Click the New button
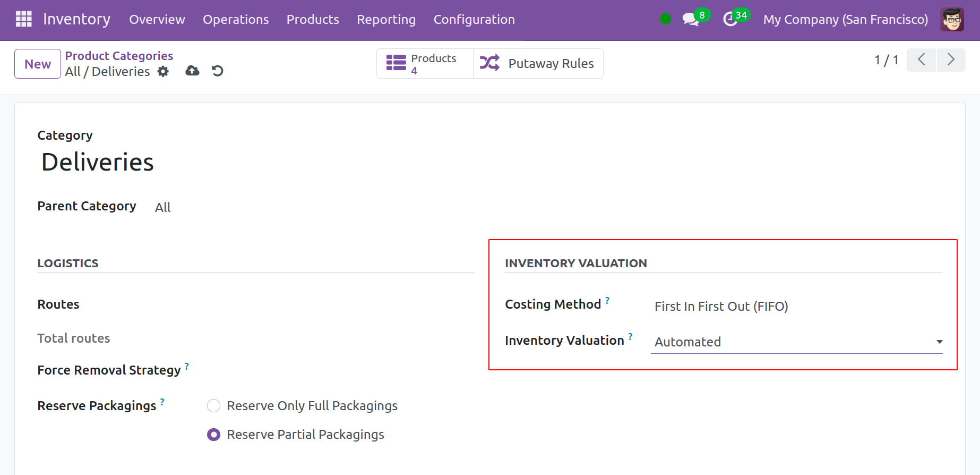This screenshot has width=980, height=475. 38,64
